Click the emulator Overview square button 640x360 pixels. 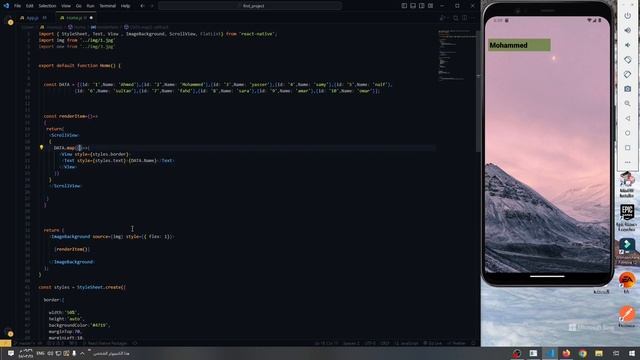[627, 148]
